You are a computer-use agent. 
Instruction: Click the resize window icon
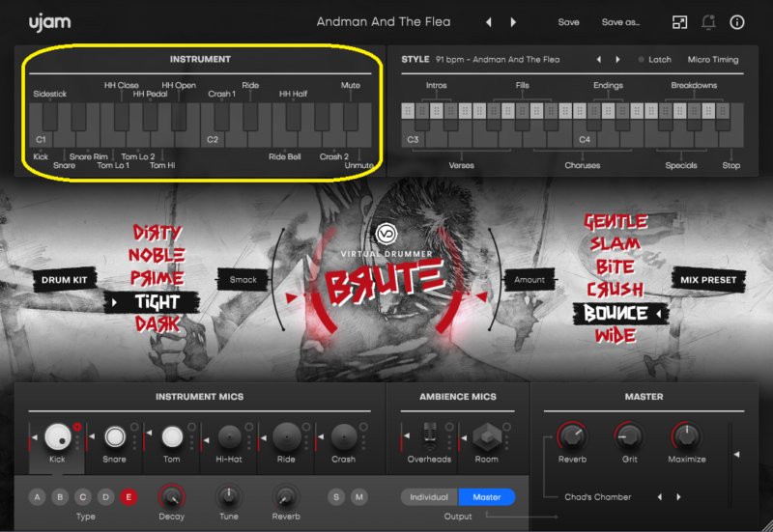pos(680,22)
